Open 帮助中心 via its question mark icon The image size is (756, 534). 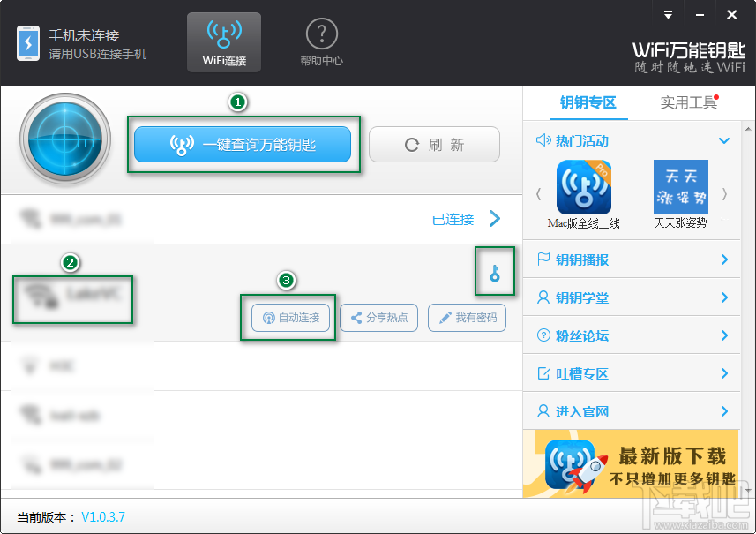click(x=321, y=34)
